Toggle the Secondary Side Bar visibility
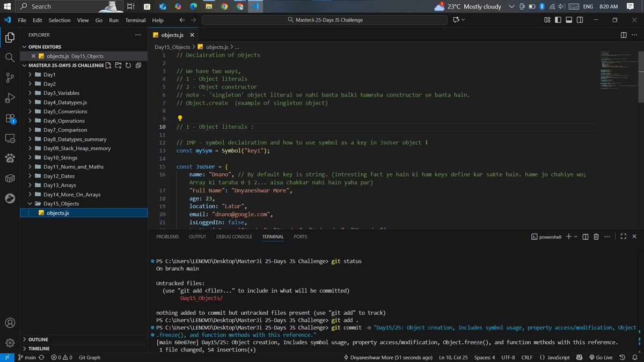Viewport: 644px width, 362px height. (x=580, y=20)
